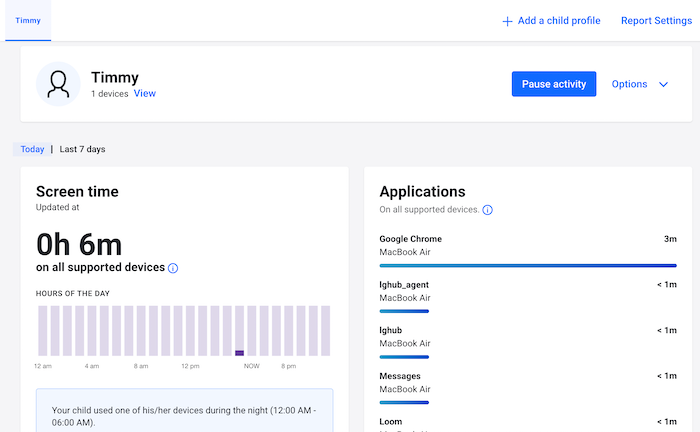
Task: Select the Last 7 days tab
Action: pos(82,149)
